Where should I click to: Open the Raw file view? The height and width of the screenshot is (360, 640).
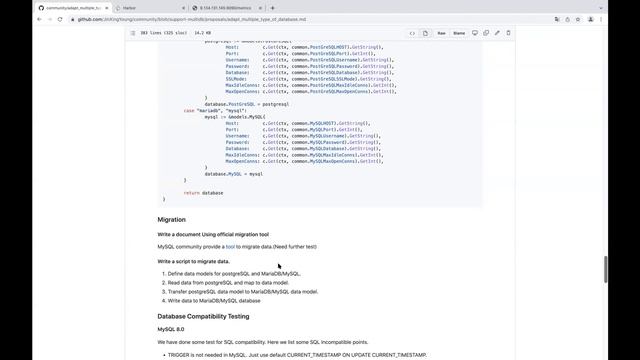442,33
